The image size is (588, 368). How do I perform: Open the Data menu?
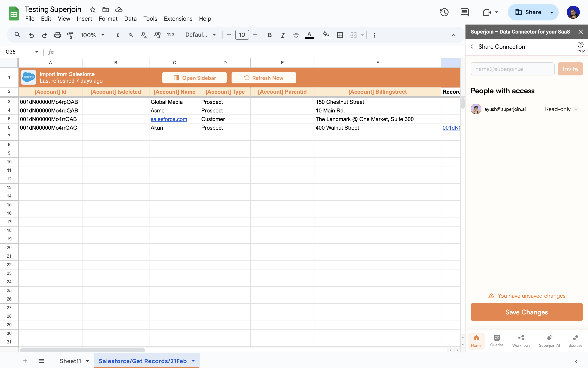pos(130,18)
